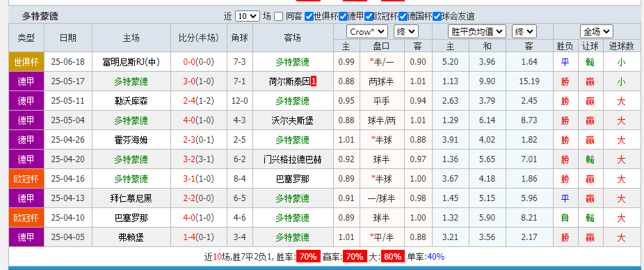Screen dimensions: 644x270
Task: Click the 欧冠杯 tag on 25-04-10 row
Action: (26, 218)
